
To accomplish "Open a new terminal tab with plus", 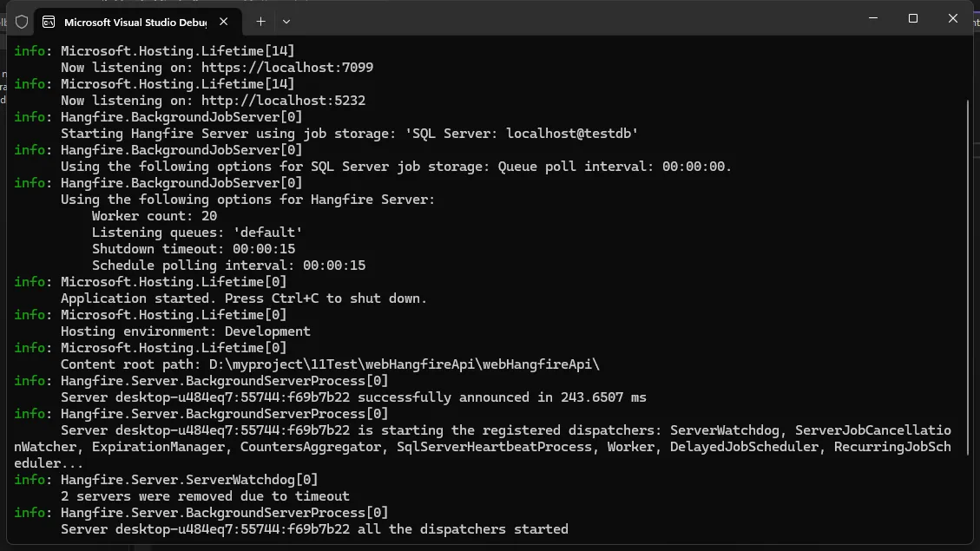I will (260, 22).
